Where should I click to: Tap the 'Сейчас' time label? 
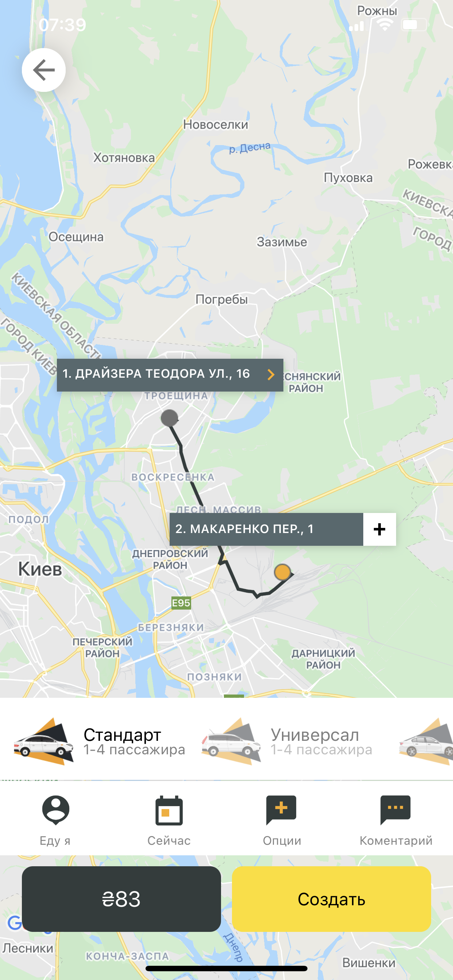169,840
